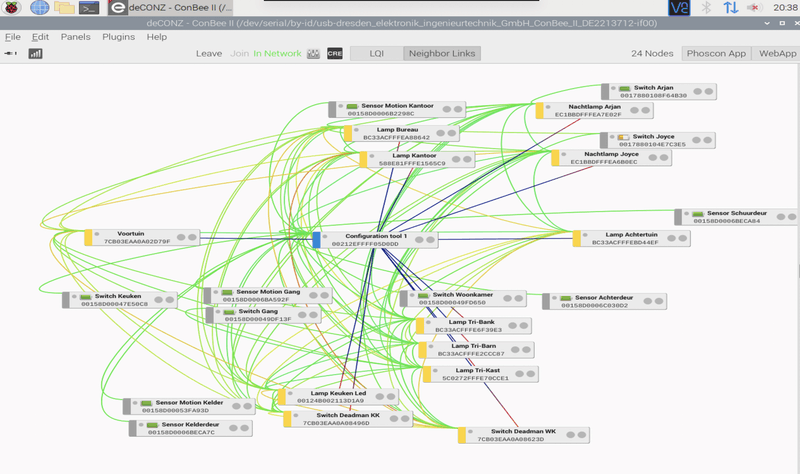The image size is (800, 474).
Task: Expand second circle on Lamp Tri-Barn node
Action: (x=527, y=350)
